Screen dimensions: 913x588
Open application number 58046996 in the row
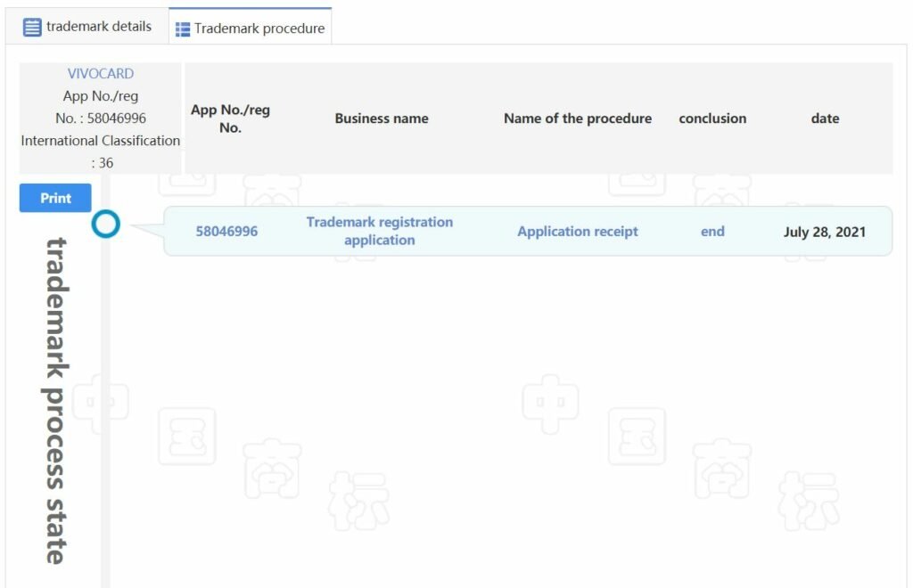[x=226, y=232]
